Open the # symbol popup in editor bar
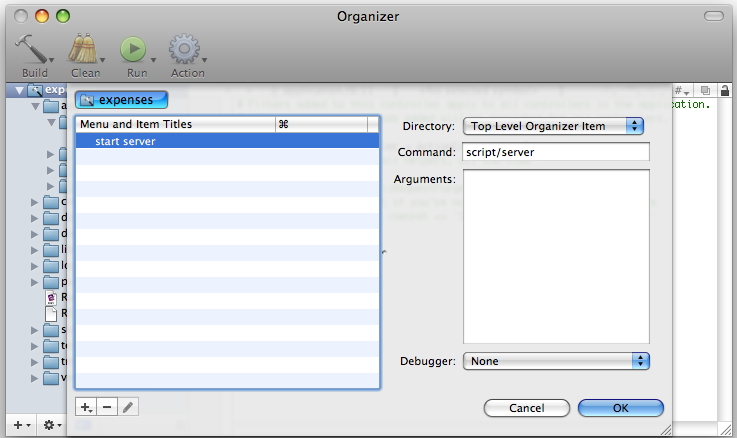This screenshot has height=438, width=737. coord(682,90)
